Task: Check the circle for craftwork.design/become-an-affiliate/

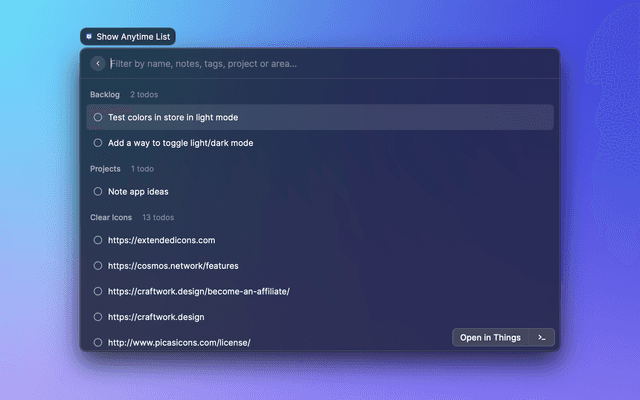Action: coord(98,292)
